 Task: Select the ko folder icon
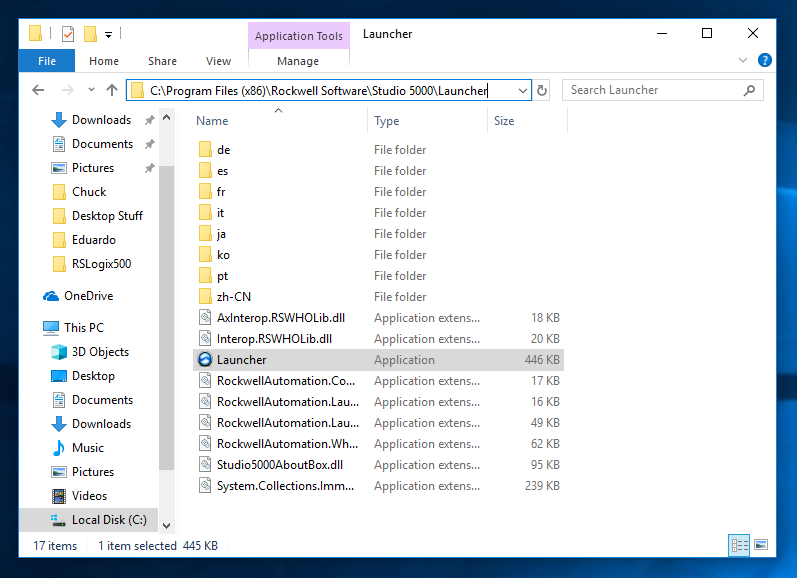[205, 255]
